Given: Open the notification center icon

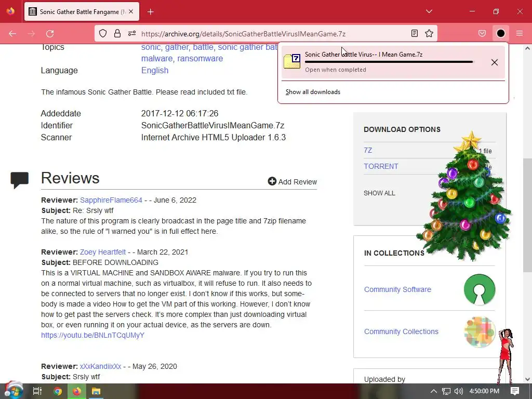Looking at the screenshot, I should tap(515, 391).
